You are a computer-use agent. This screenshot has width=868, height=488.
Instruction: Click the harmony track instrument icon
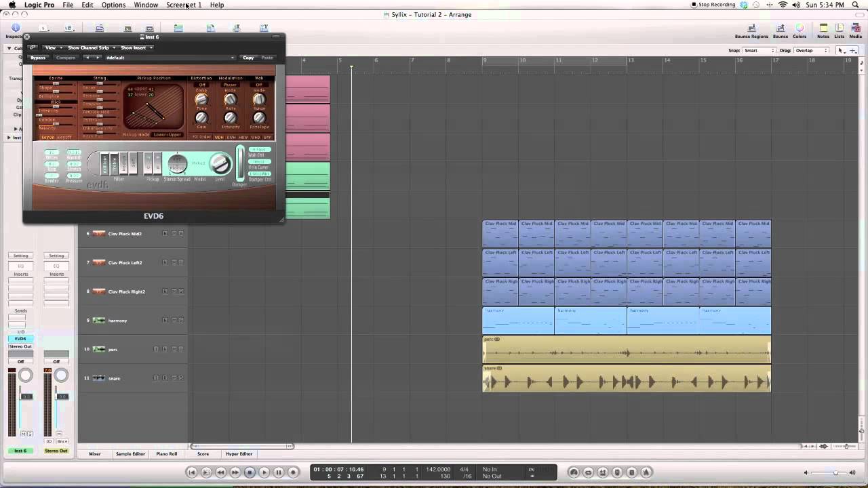pyautogui.click(x=99, y=321)
